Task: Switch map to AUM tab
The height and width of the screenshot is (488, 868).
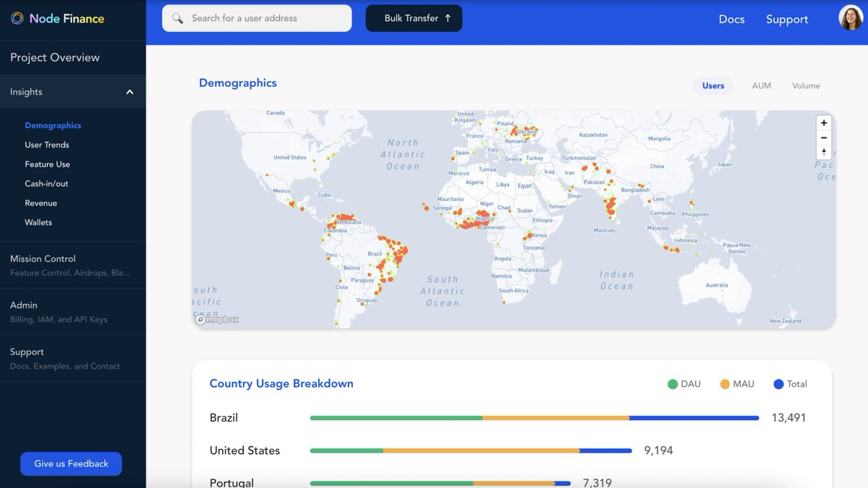Action: coord(762,85)
